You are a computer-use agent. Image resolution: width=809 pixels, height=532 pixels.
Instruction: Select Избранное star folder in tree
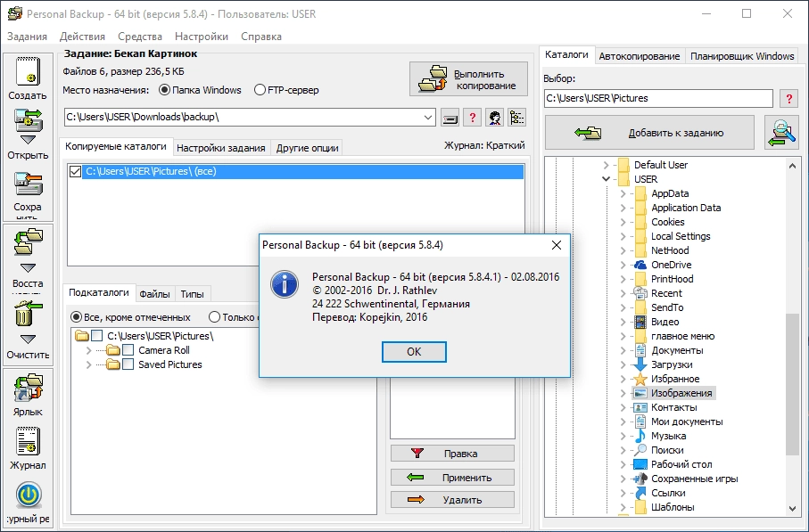tap(675, 379)
